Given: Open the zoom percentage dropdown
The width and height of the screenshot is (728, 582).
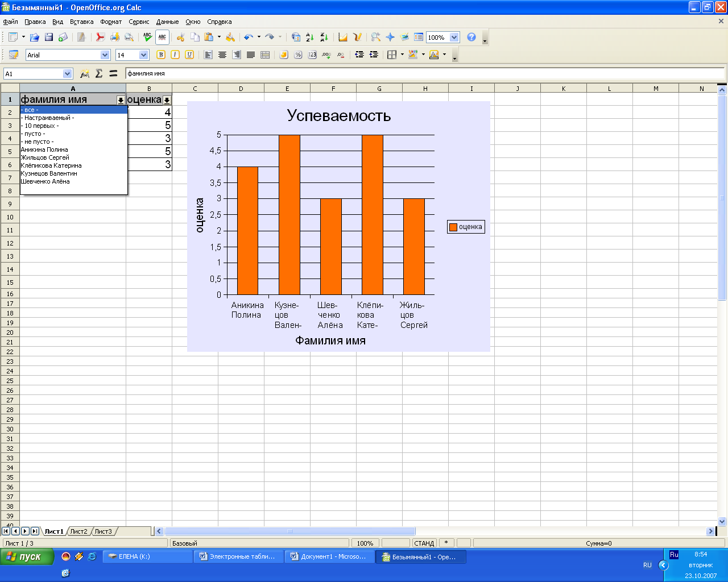Looking at the screenshot, I should 454,38.
